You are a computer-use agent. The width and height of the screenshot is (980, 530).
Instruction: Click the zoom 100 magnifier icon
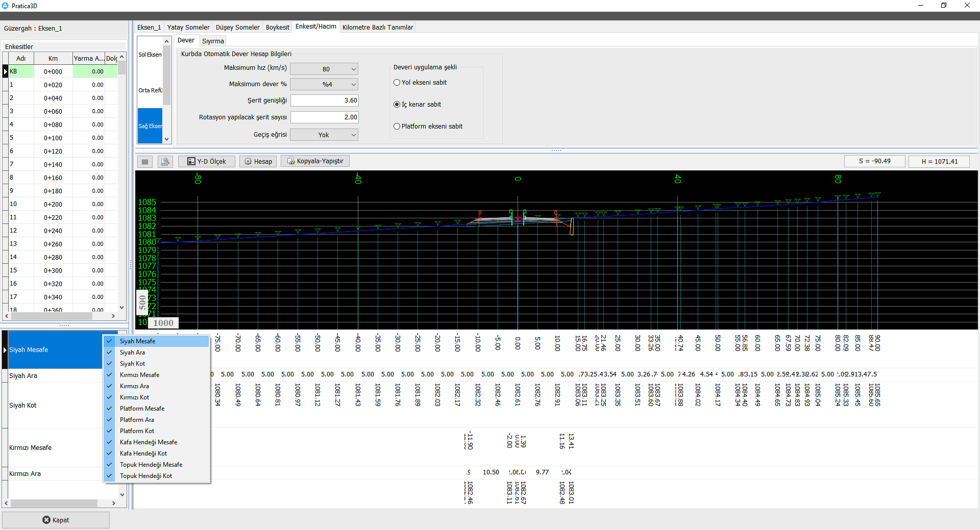point(165,162)
